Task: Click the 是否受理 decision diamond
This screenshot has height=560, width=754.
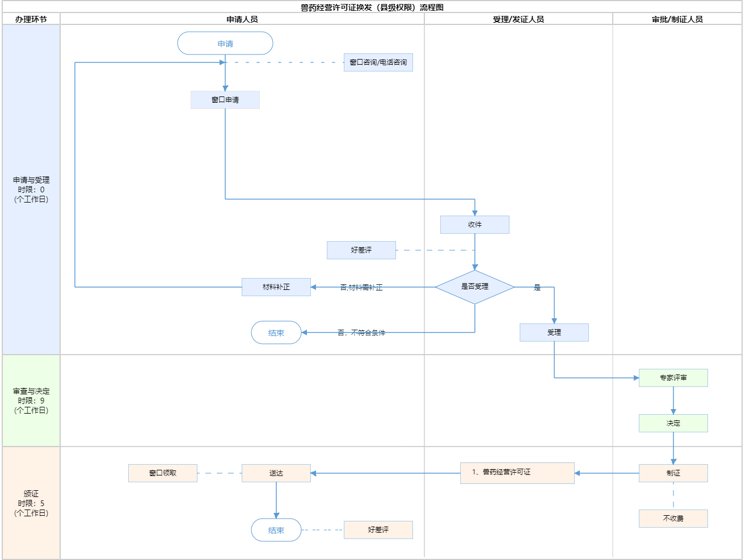Action: click(474, 287)
